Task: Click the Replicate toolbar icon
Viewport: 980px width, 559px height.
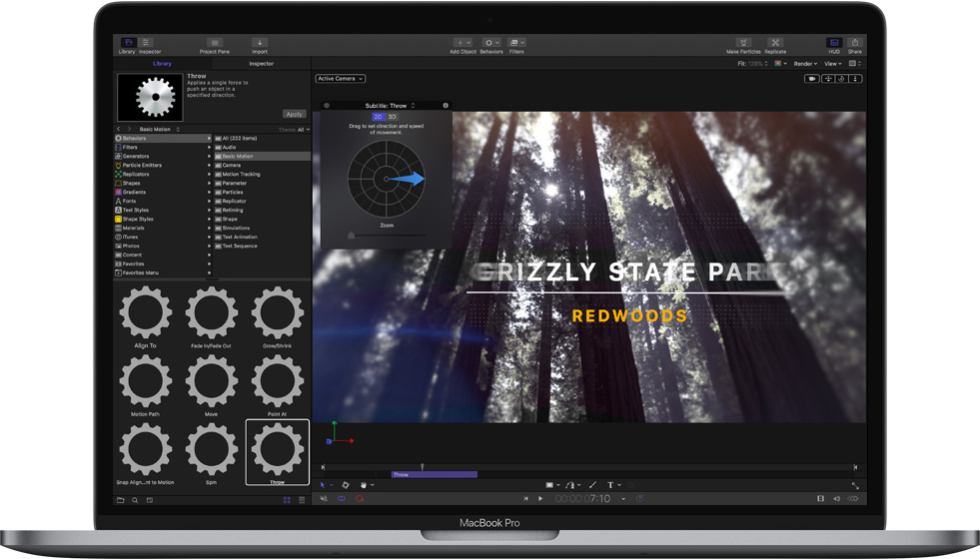Action: coord(775,43)
